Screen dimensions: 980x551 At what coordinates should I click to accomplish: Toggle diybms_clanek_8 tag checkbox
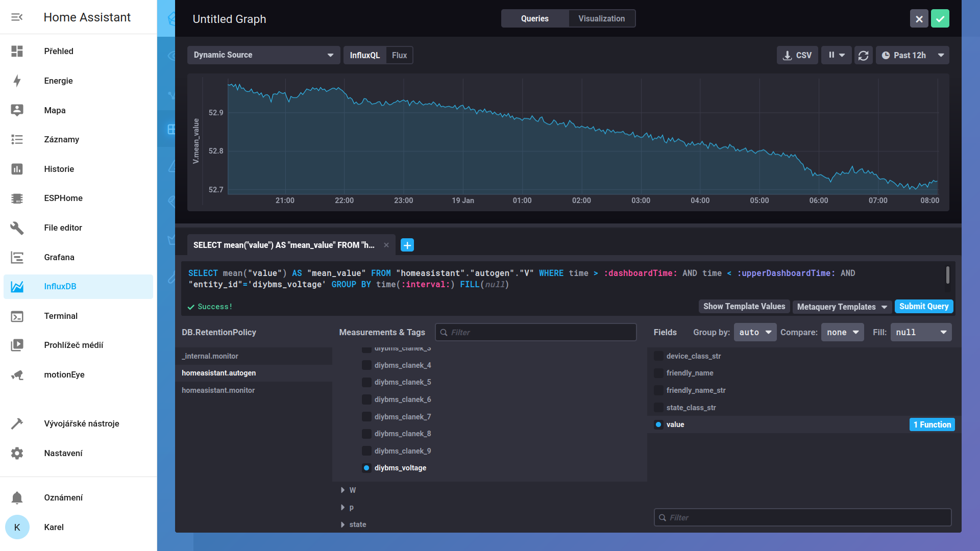point(366,434)
